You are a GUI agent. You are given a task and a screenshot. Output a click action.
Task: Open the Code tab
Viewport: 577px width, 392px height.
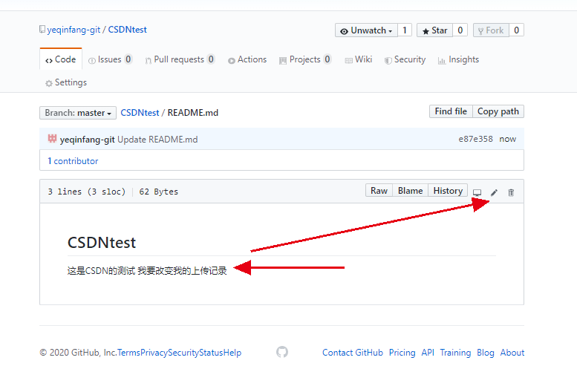[61, 59]
